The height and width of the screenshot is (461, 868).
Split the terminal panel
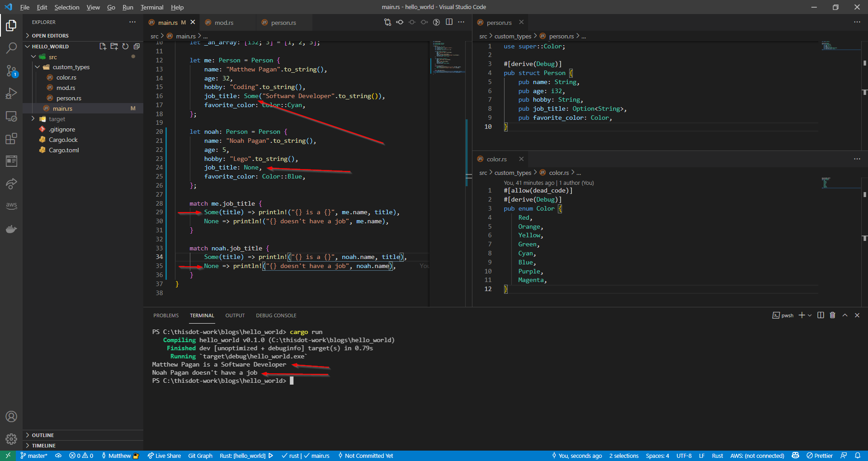821,315
